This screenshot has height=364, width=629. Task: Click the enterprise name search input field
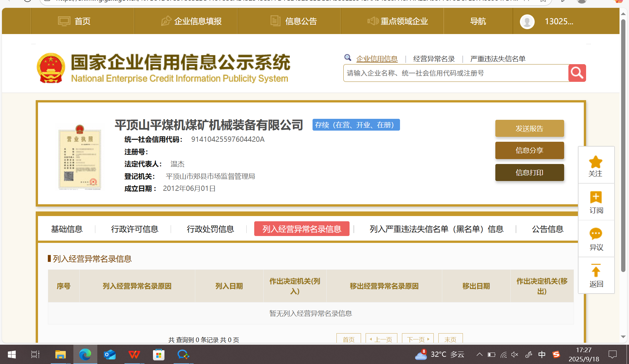coord(455,73)
